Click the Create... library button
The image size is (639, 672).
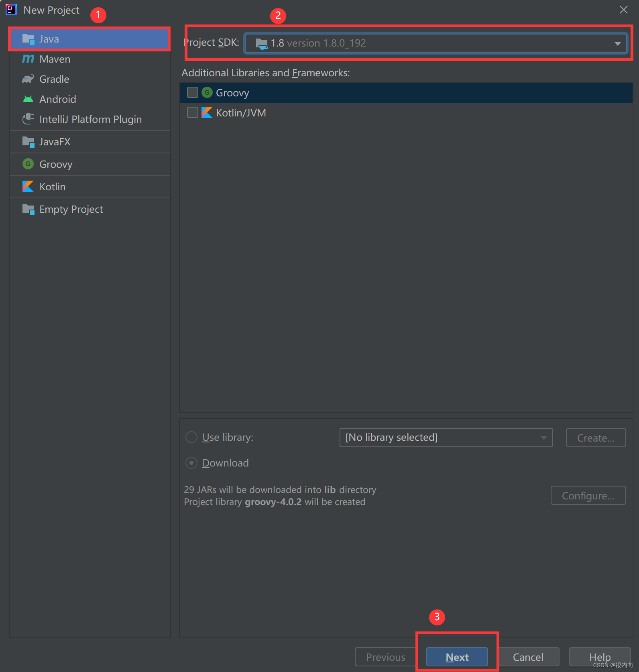[596, 438]
